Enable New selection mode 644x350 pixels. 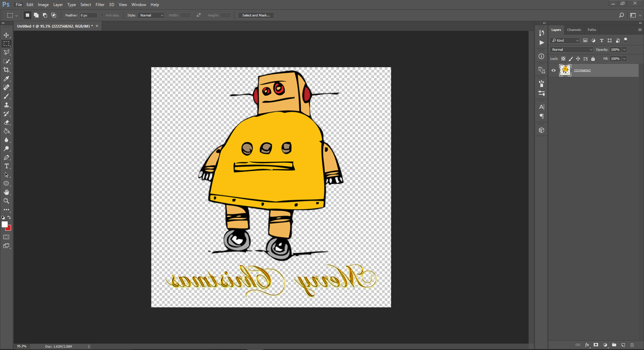28,15
